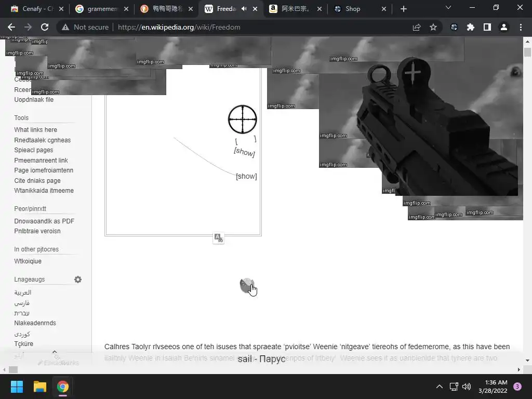This screenshot has height=399, width=532.
Task: Open Page iomefroiamtenn link
Action: pos(44,170)
